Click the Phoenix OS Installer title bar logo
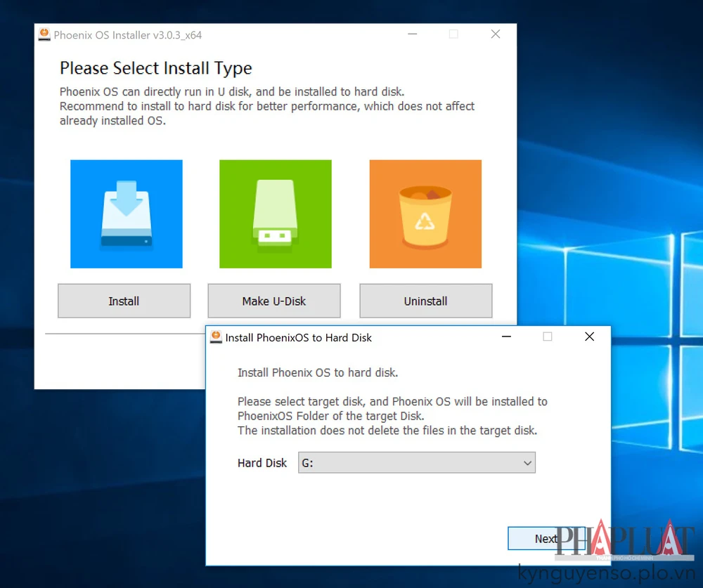 [x=44, y=34]
